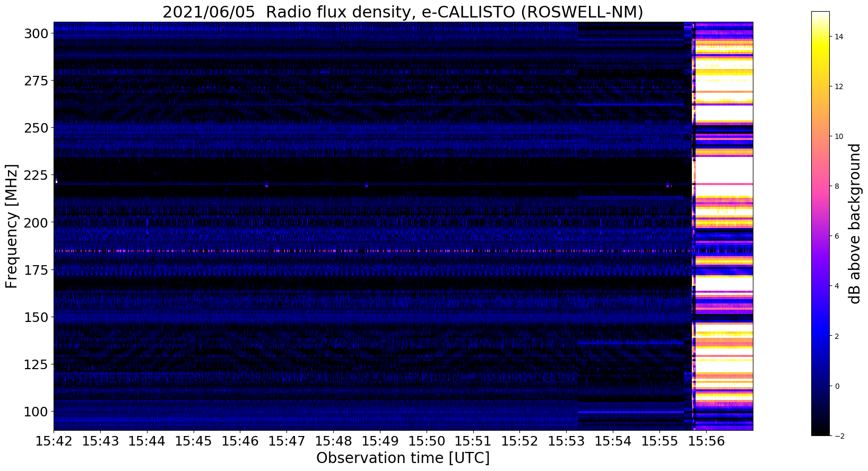Click the 200 frequency tick label
Image resolution: width=868 pixels, height=471 pixels.
pos(36,222)
